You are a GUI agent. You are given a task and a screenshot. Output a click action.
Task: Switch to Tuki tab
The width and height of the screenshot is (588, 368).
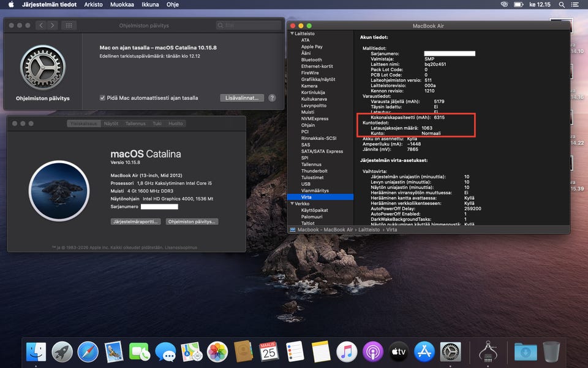click(157, 123)
